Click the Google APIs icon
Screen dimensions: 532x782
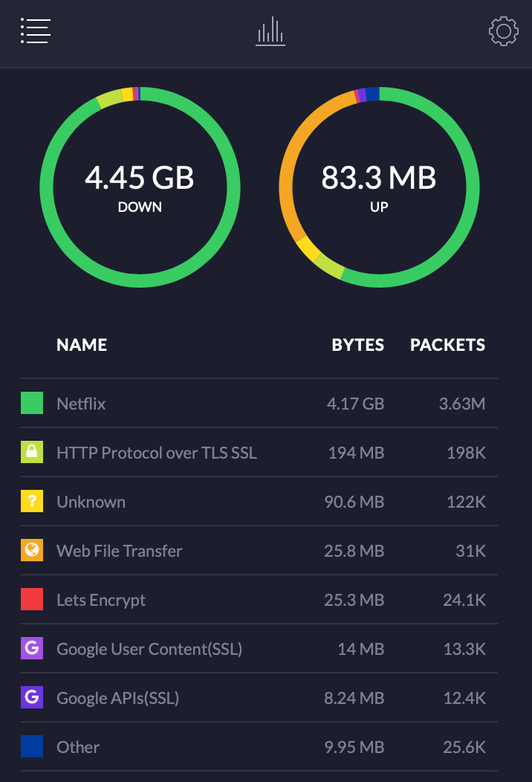(32, 698)
